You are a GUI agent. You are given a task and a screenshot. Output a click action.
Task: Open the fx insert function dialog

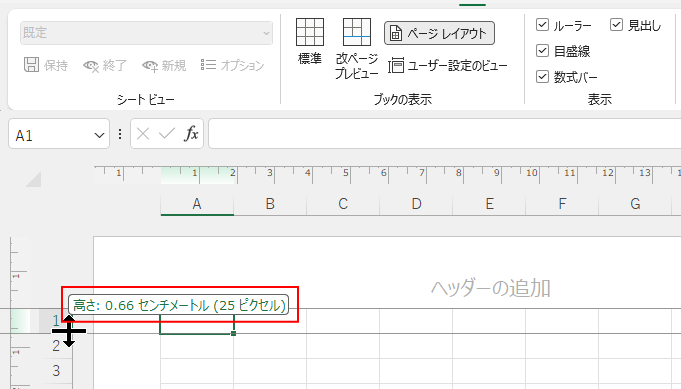[x=191, y=134]
